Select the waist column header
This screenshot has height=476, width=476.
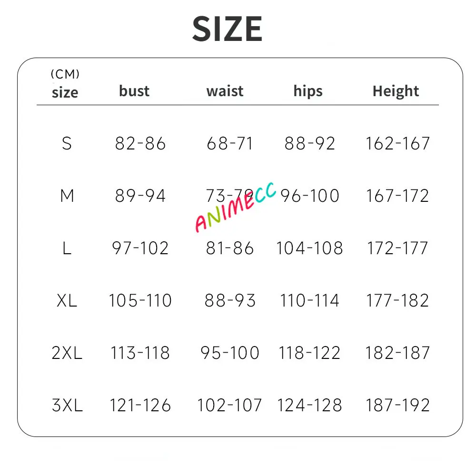click(225, 91)
